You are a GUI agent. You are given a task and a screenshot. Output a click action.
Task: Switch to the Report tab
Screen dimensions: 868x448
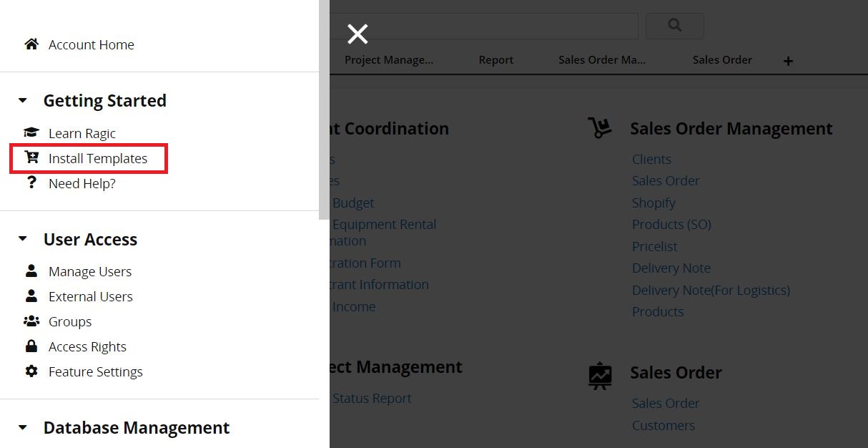(x=496, y=60)
